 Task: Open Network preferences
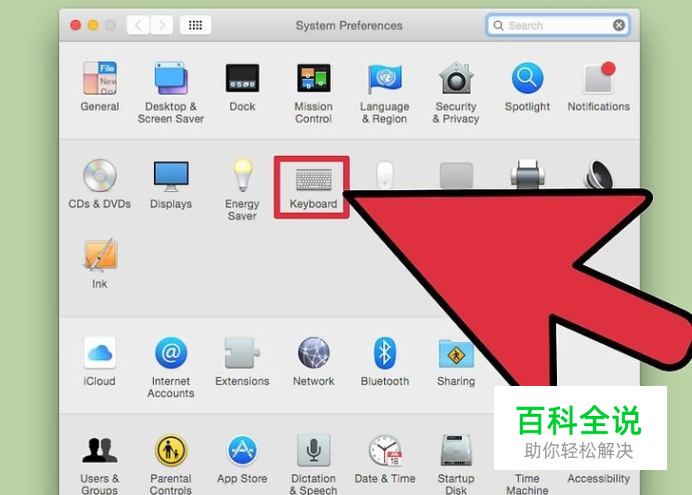(x=313, y=361)
